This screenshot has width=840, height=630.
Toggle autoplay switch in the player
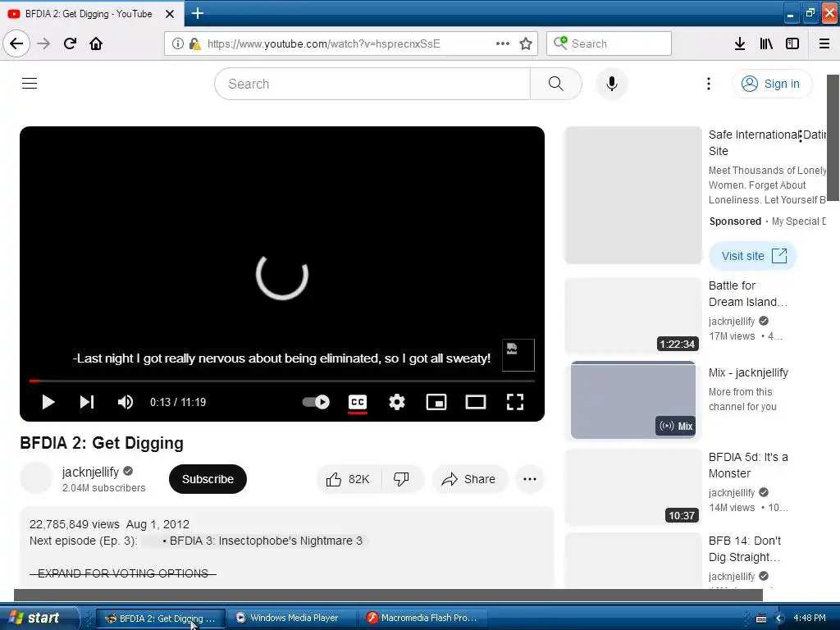tap(316, 402)
